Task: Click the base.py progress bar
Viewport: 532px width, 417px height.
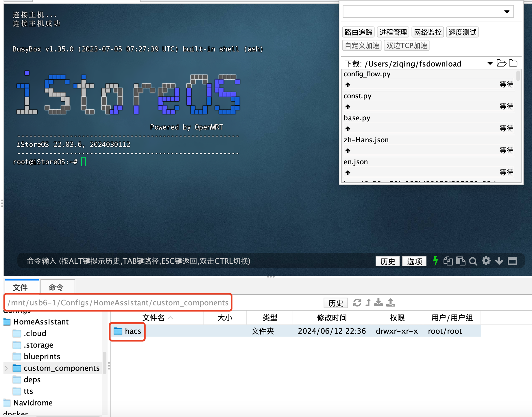Action: tap(428, 128)
